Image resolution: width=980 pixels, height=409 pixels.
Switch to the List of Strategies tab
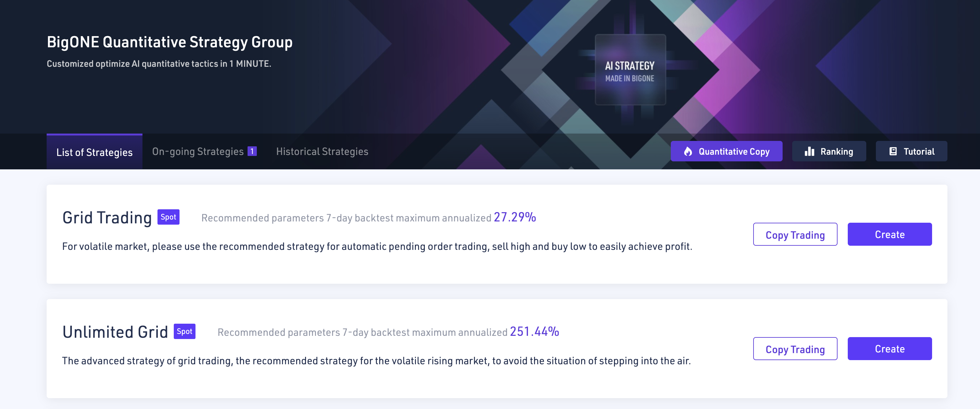94,152
